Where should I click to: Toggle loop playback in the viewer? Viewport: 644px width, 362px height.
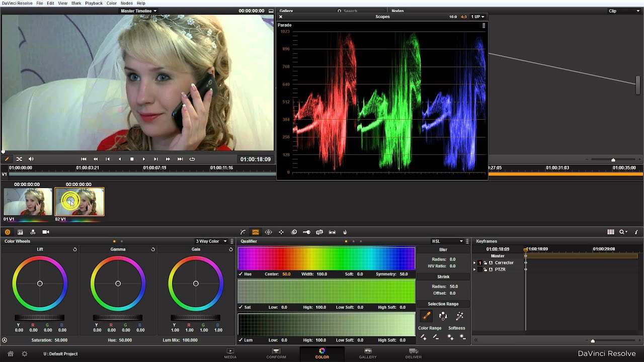192,159
